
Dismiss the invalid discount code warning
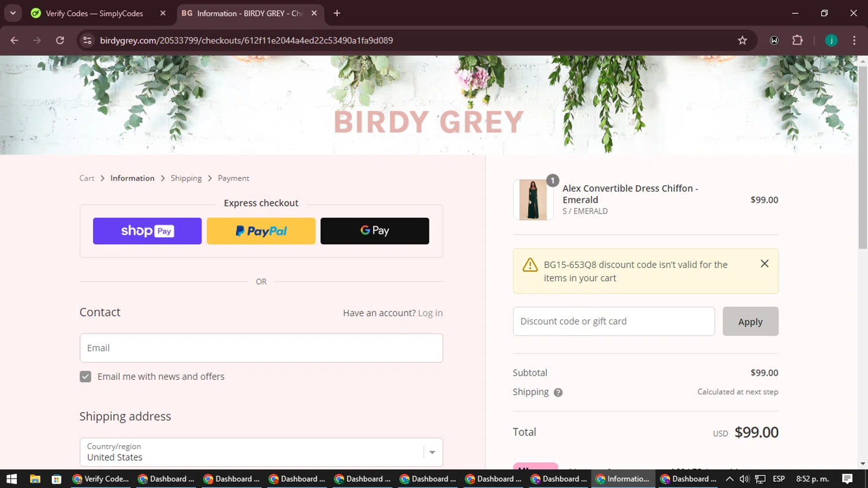(x=764, y=264)
